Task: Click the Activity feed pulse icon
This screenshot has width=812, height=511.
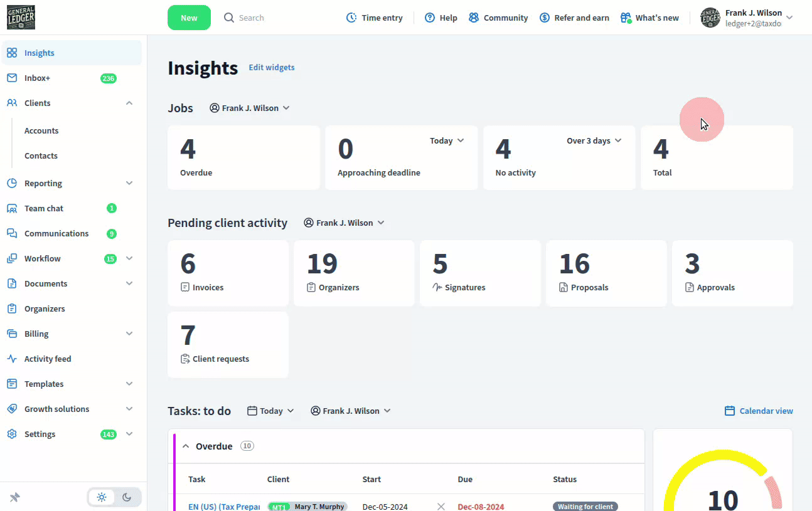Action: [x=12, y=359]
